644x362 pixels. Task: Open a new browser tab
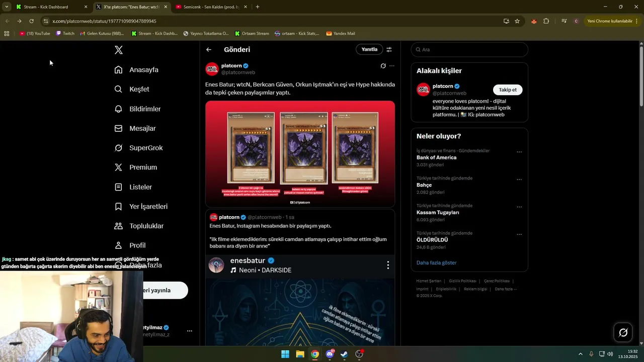pyautogui.click(x=258, y=7)
